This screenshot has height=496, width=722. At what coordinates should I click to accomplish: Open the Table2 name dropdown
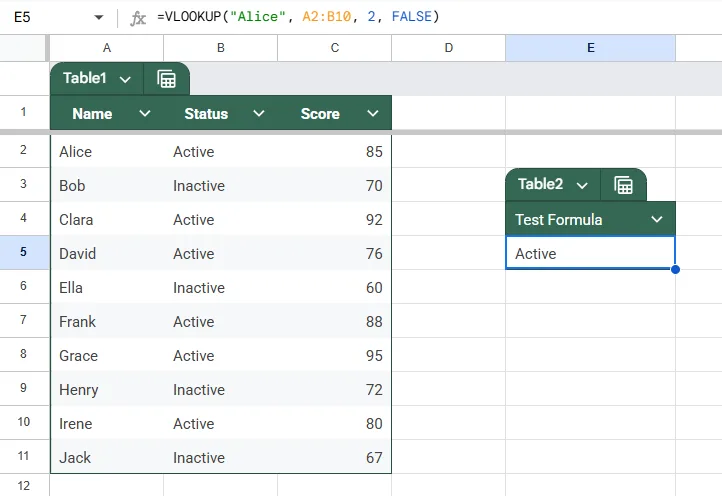pyautogui.click(x=582, y=185)
